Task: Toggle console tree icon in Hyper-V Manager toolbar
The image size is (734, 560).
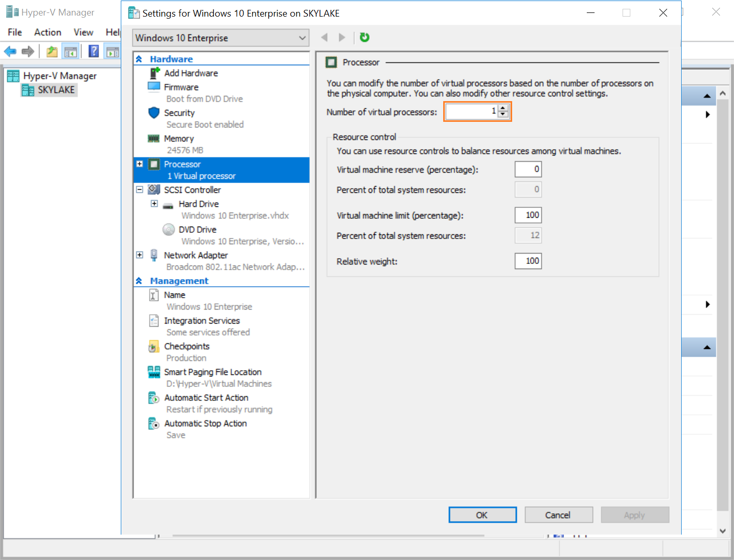Action: tap(70, 51)
